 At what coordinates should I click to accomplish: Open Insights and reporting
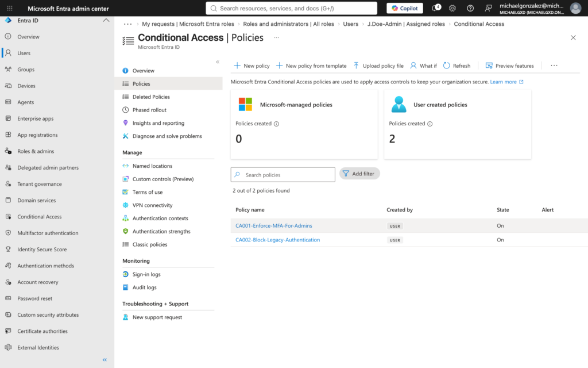(x=158, y=123)
